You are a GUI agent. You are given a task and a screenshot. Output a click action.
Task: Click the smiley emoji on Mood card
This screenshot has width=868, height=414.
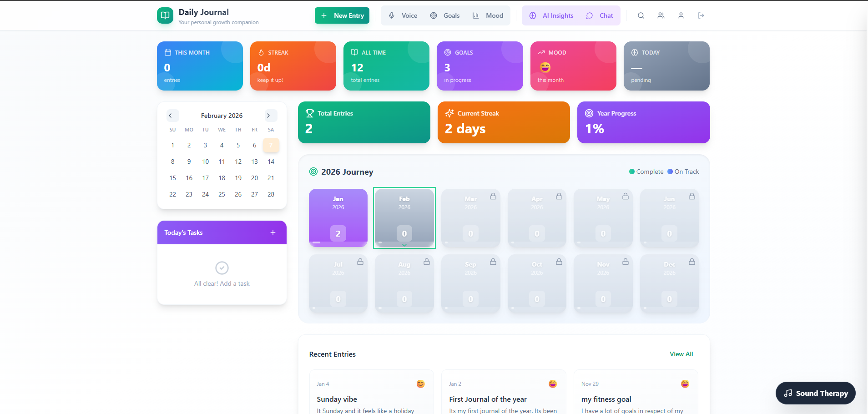(545, 67)
